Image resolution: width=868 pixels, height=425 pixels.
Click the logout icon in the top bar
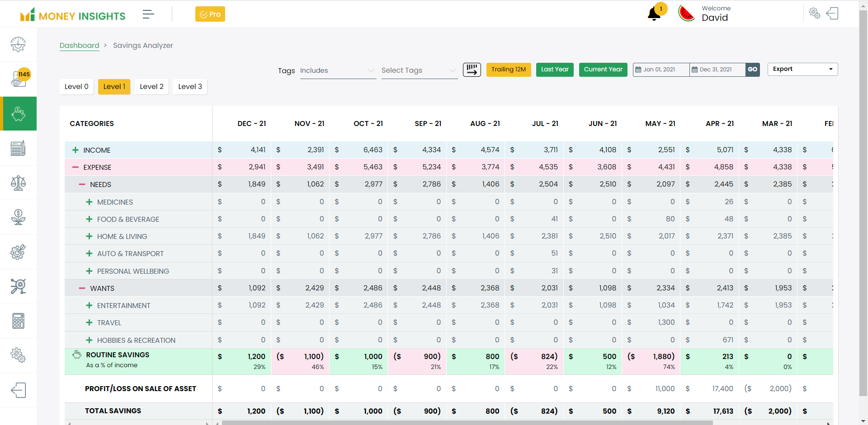832,13
